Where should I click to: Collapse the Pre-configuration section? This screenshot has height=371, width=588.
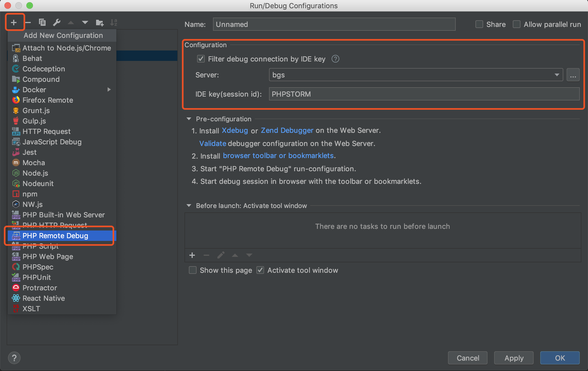click(x=189, y=119)
